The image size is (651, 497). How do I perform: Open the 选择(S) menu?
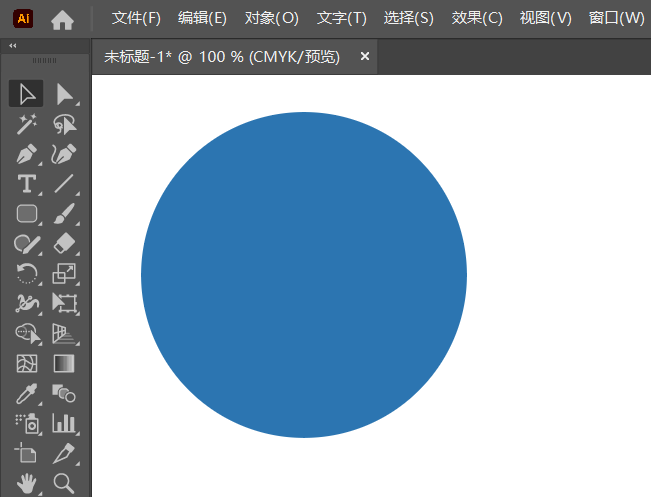click(409, 18)
